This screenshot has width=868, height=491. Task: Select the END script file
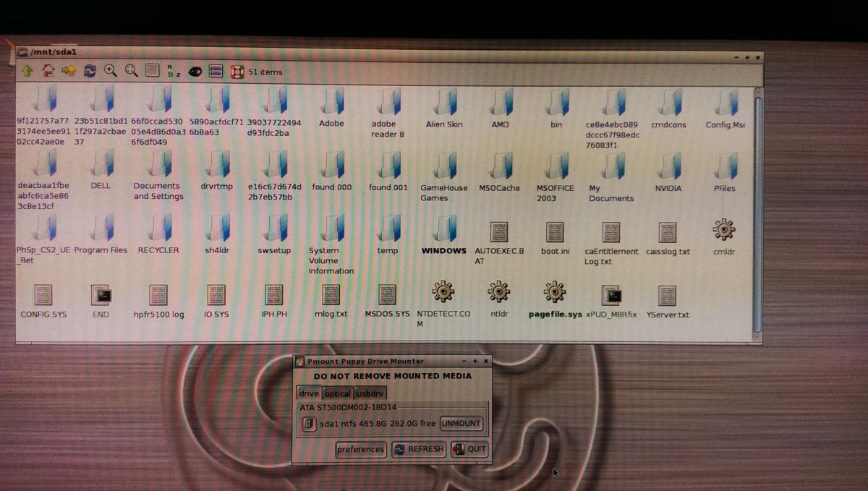tap(101, 302)
